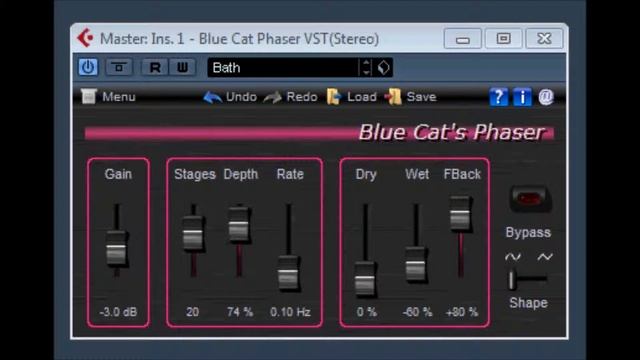Open preset management diamond icon

pyautogui.click(x=383, y=67)
